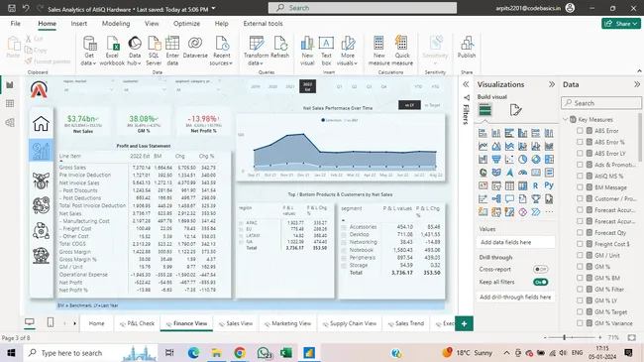Viewport: 644px width, 362px height.
Task: Click the Zoom slider handle
Action: coord(565,337)
